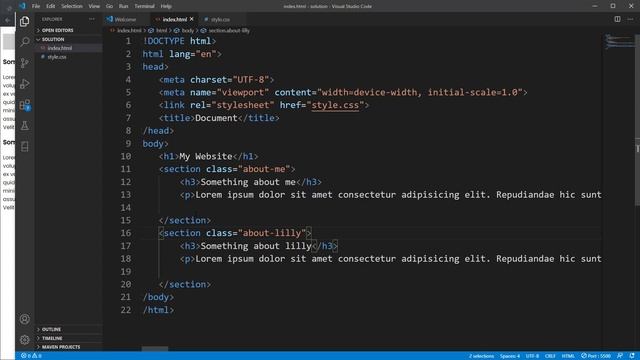Switch to the Welcome tab

(125, 19)
